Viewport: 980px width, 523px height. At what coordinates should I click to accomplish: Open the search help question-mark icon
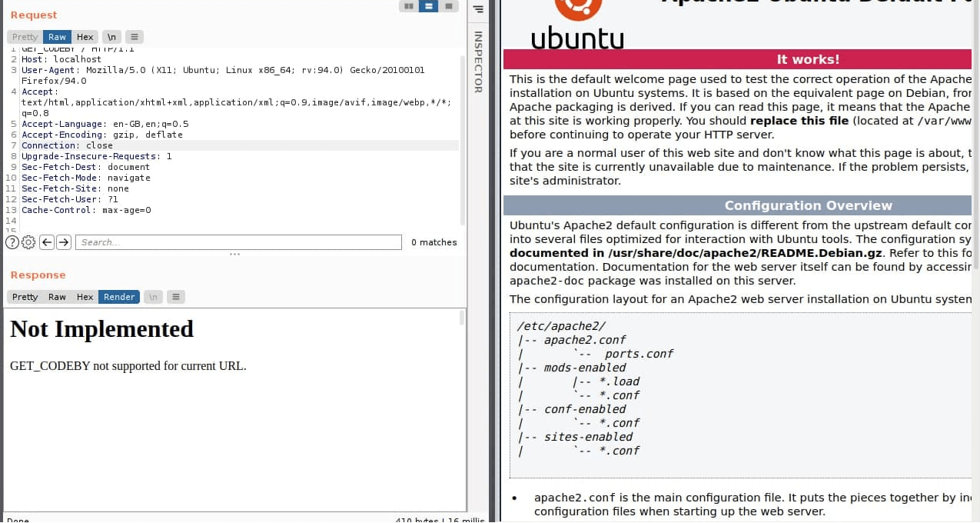(12, 242)
